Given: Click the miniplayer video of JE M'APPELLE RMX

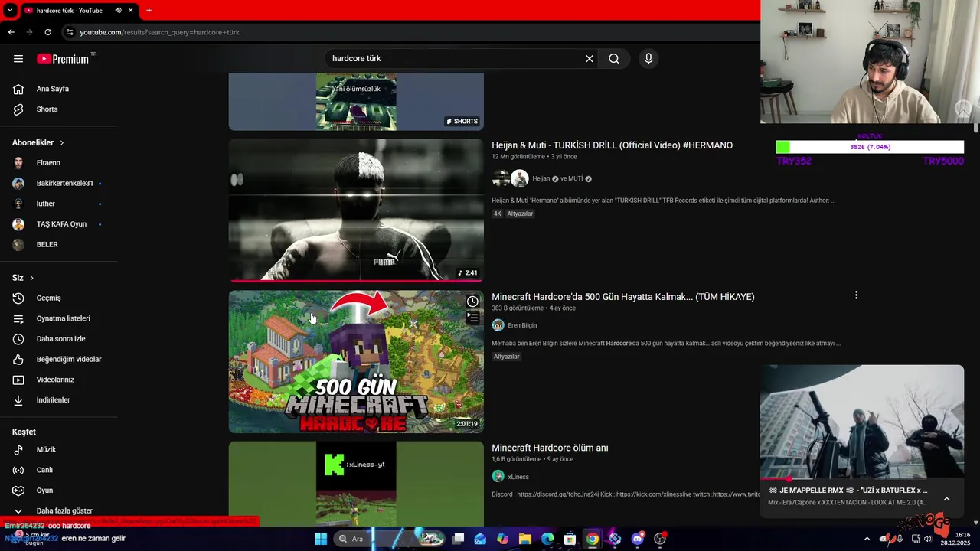Looking at the screenshot, I should click(862, 422).
